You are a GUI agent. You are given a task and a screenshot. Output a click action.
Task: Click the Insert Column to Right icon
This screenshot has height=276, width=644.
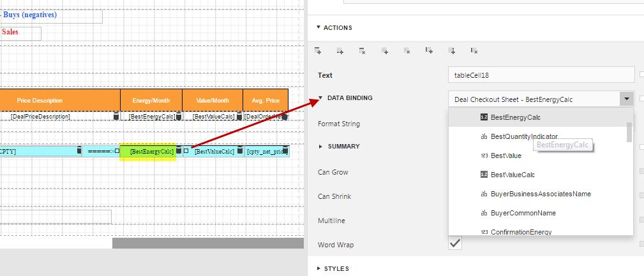click(x=452, y=50)
